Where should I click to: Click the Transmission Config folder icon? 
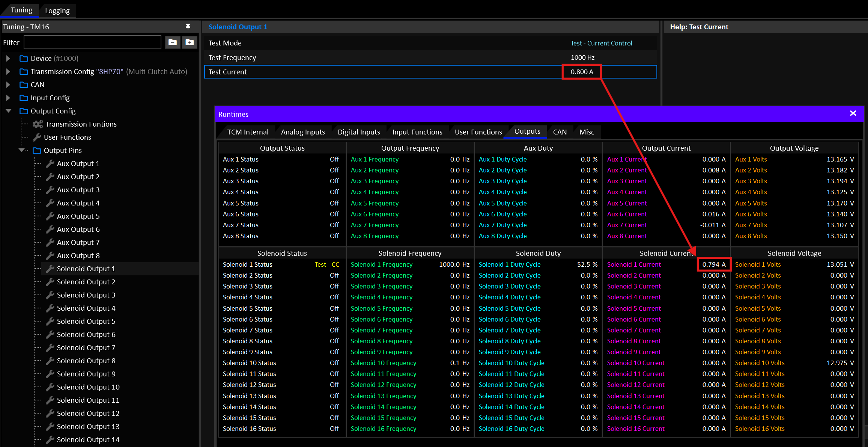(24, 71)
